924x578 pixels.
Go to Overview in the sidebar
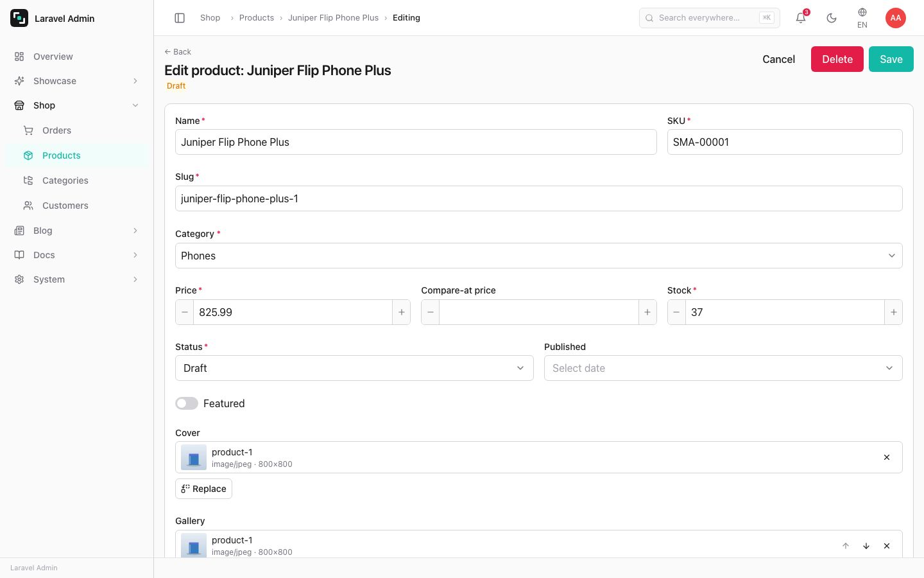coord(77,57)
